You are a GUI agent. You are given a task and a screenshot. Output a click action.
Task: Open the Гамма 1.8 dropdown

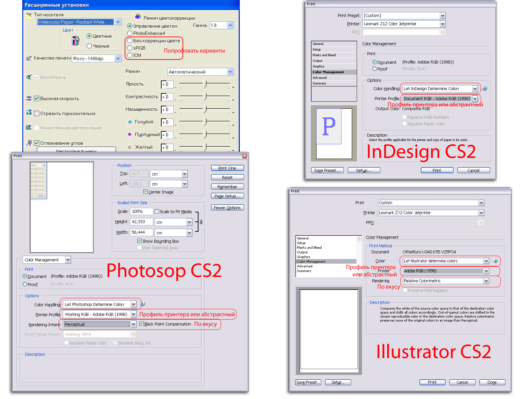230,25
